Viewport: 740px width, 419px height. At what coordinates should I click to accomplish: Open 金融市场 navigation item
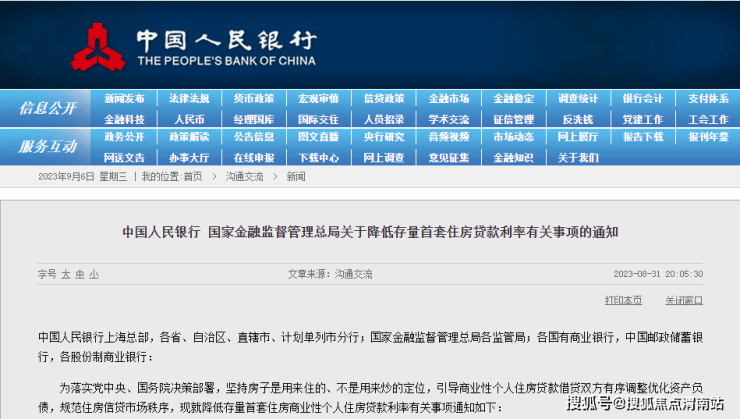(x=449, y=99)
